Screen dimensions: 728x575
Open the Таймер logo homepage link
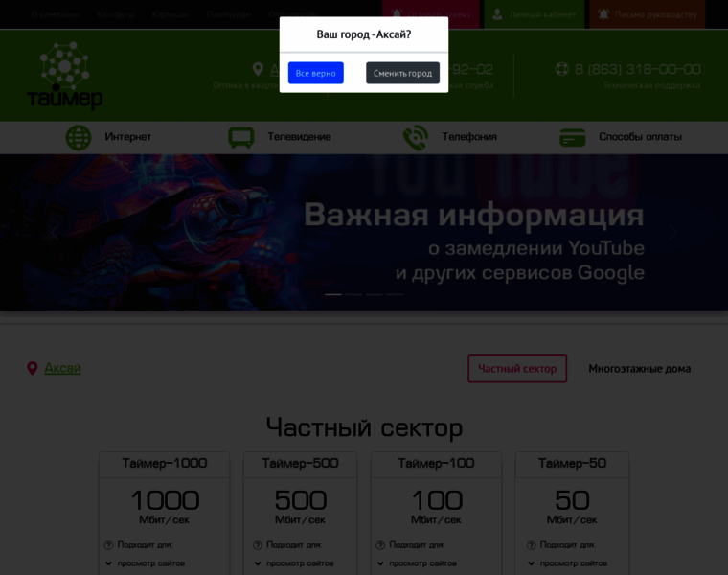(x=64, y=76)
